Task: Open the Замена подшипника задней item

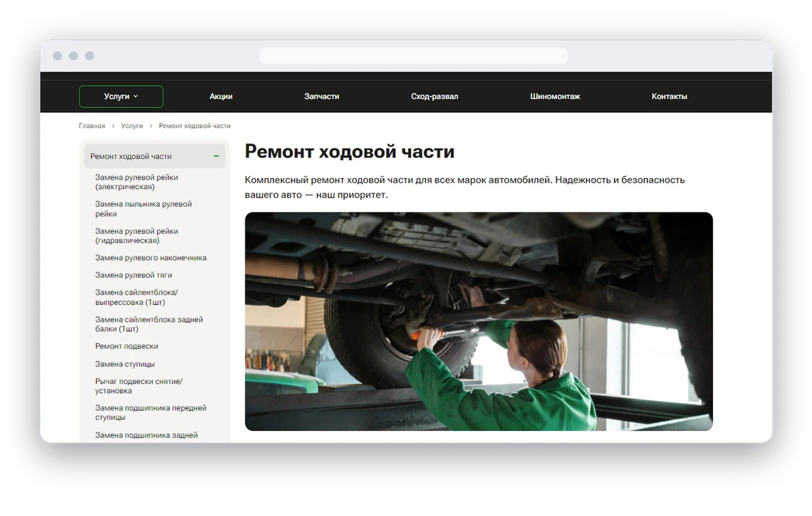Action: click(146, 435)
